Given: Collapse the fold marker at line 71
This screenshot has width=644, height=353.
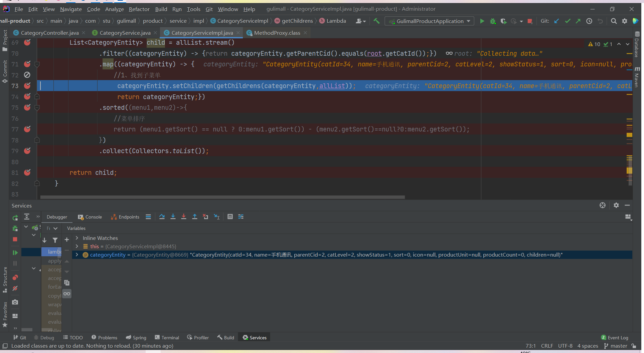Looking at the screenshot, I should pos(37,64).
